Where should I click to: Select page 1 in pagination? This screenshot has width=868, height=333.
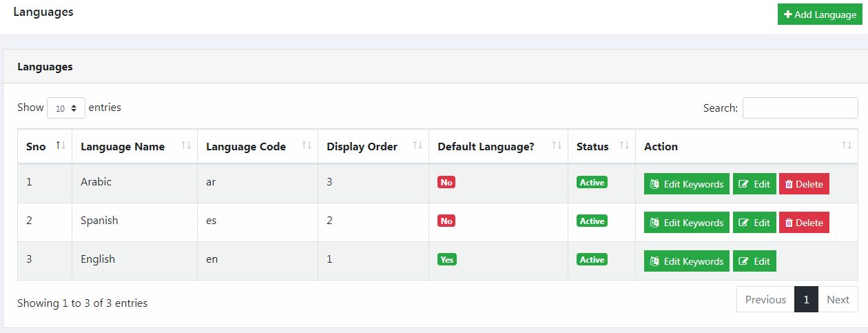pos(806,299)
